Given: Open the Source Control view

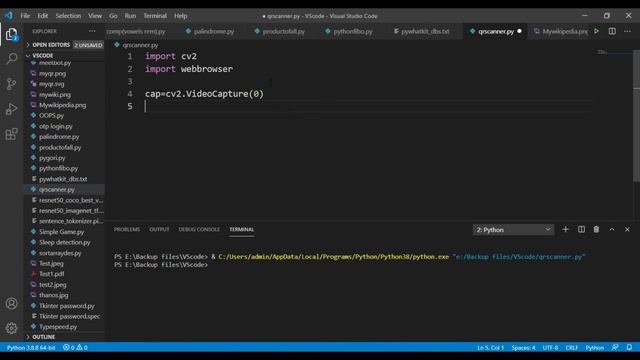Looking at the screenshot, I should (x=11, y=84).
